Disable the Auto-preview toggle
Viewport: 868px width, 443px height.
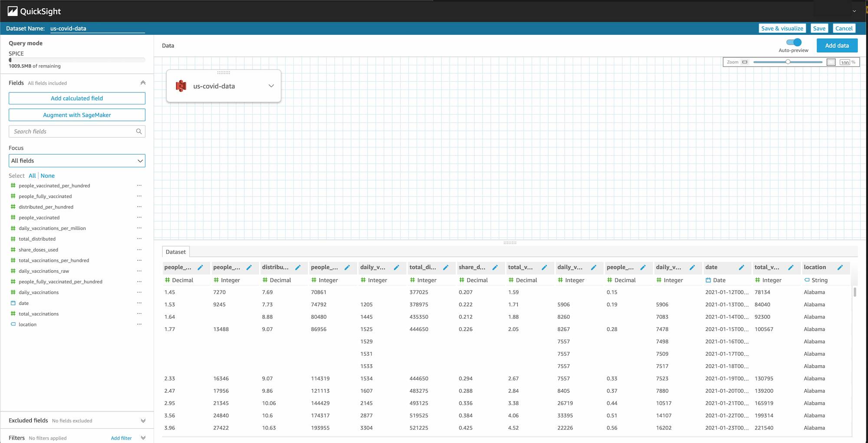794,43
